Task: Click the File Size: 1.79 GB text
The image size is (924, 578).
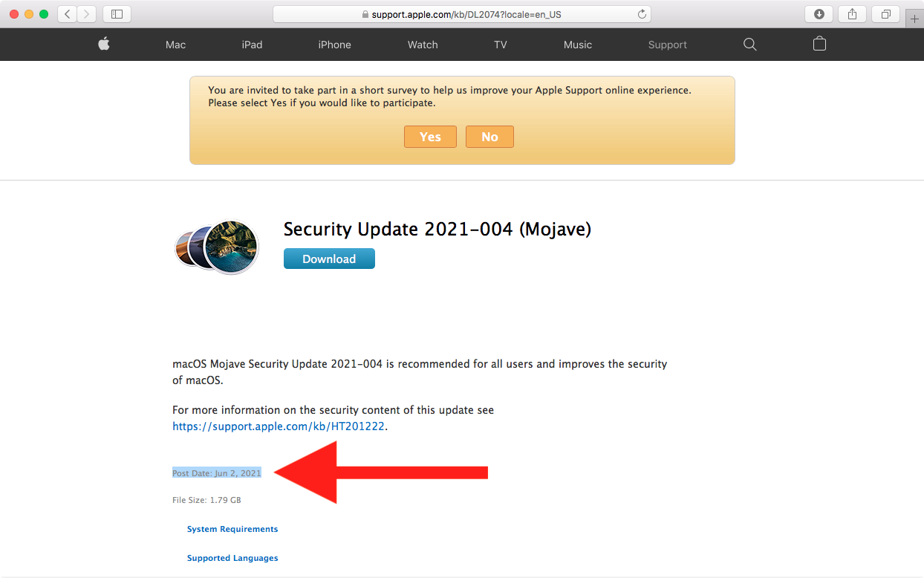Action: 206,500
